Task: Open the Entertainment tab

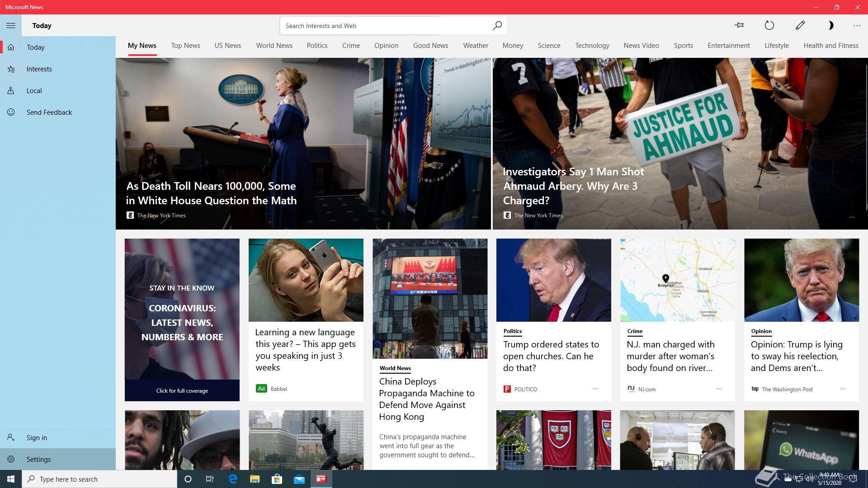Action: [x=728, y=46]
